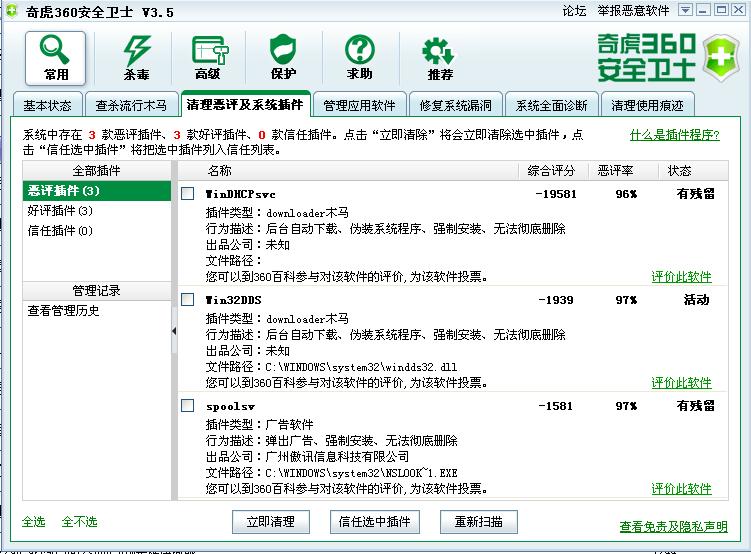
Task: Switch to the 基本状态 tab
Action: pyautogui.click(x=47, y=105)
